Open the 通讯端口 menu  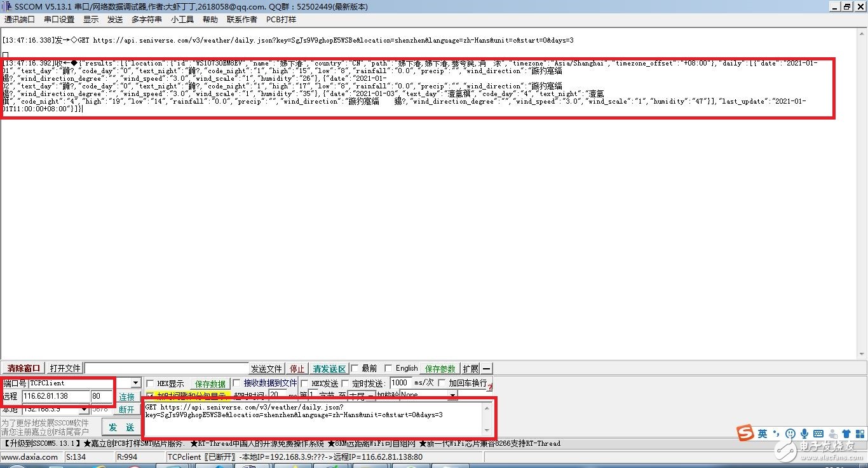20,20
